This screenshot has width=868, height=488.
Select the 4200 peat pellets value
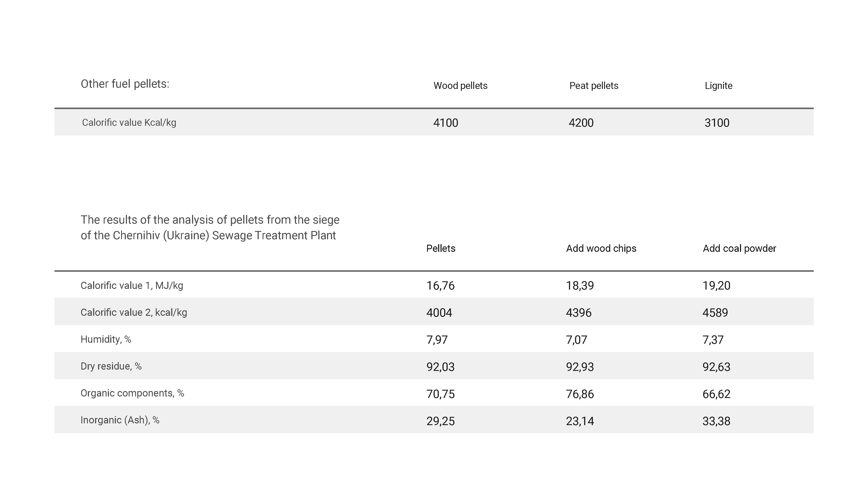(x=581, y=123)
